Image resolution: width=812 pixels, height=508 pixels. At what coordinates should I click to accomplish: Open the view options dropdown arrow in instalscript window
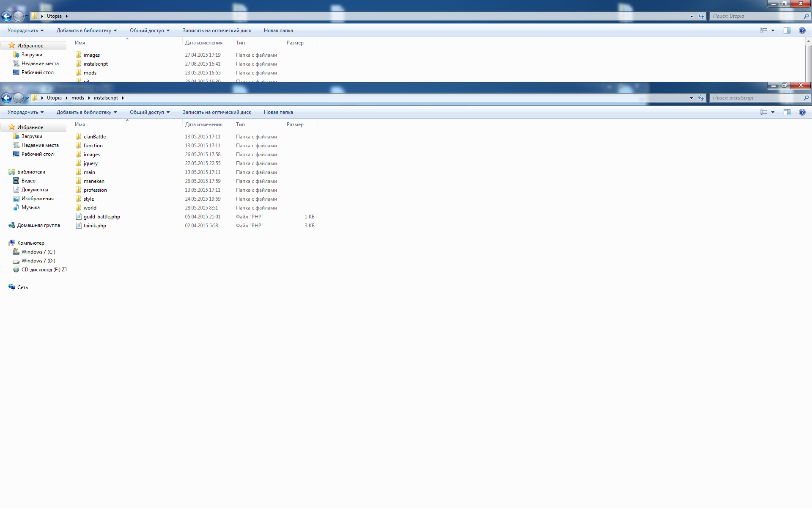(x=773, y=112)
